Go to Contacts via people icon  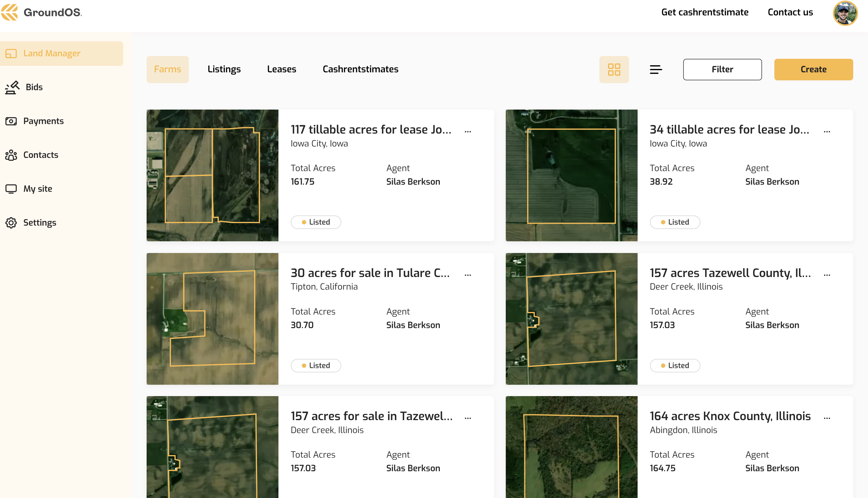point(11,155)
